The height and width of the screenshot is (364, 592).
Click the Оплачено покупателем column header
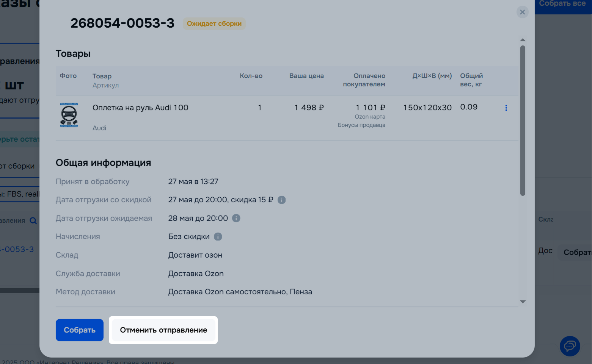[364, 80]
